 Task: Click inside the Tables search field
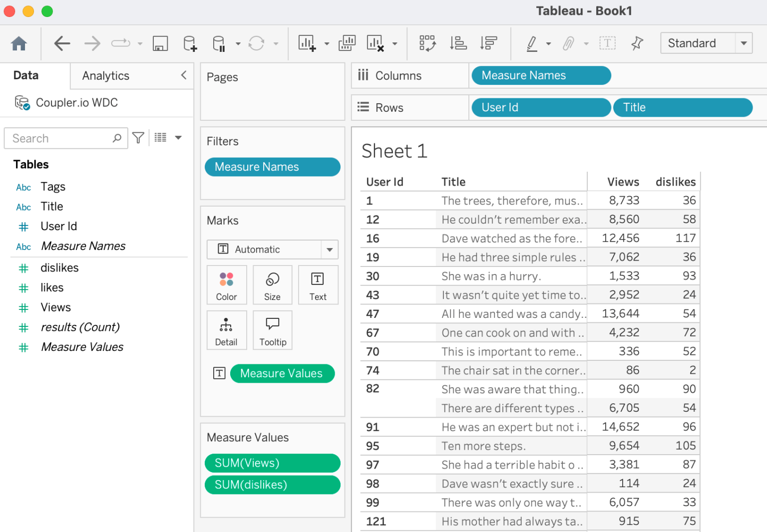click(x=60, y=138)
